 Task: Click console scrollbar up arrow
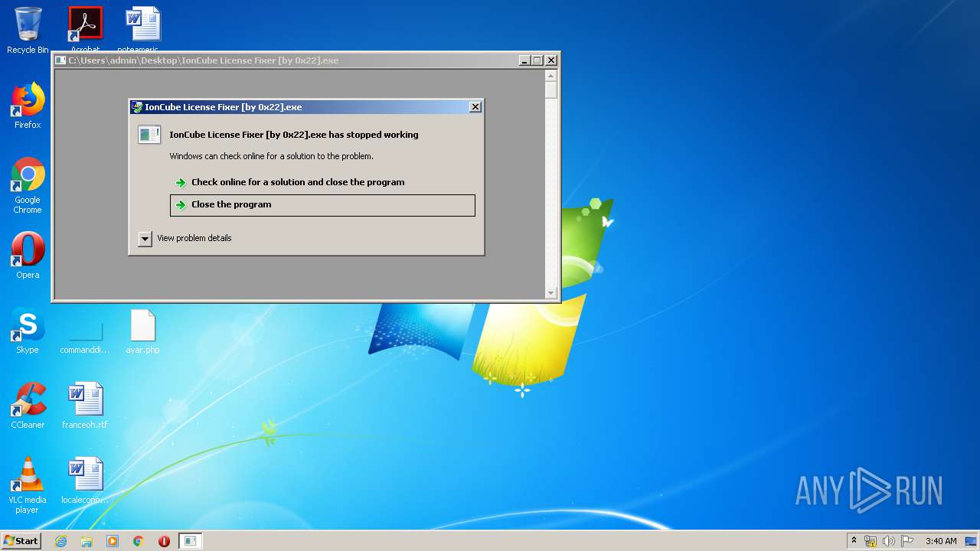coord(550,75)
